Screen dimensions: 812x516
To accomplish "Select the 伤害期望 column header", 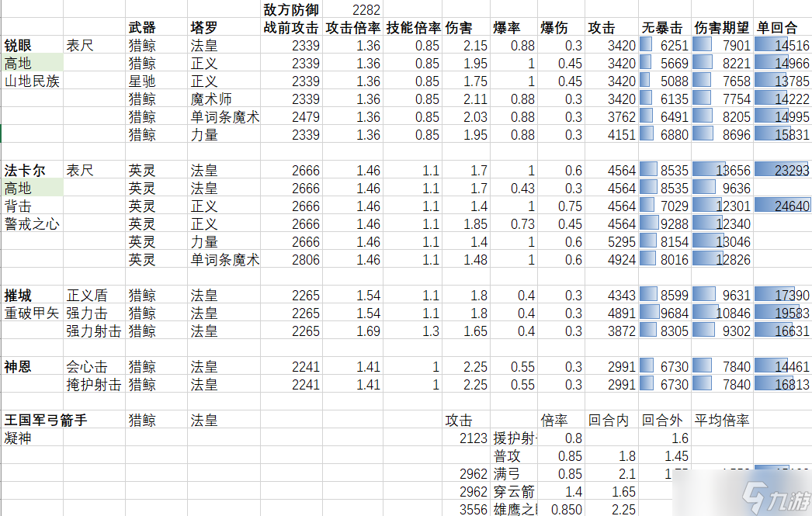I will 722,27.
